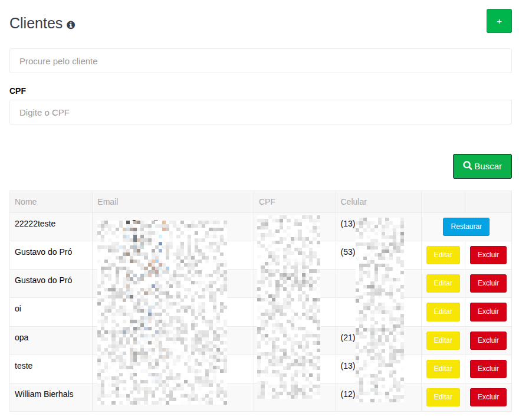Open Editar for the 'opa' client
The height and width of the screenshot is (420, 519).
(443, 340)
